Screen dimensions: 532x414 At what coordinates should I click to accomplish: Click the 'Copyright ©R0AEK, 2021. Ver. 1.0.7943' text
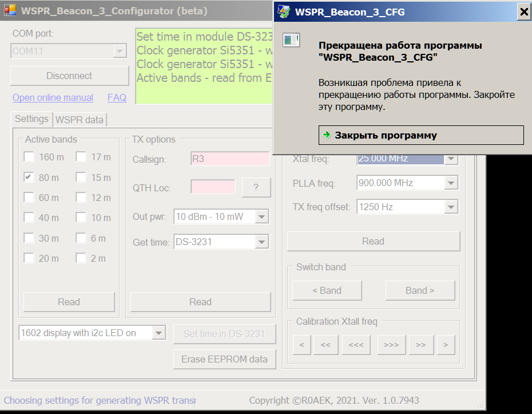tap(334, 400)
